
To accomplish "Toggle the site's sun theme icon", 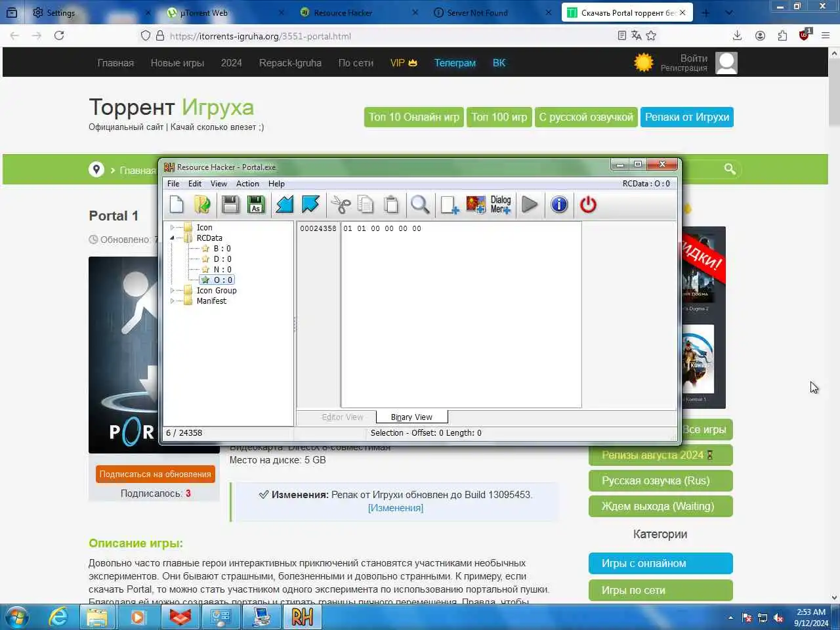I will tap(644, 62).
